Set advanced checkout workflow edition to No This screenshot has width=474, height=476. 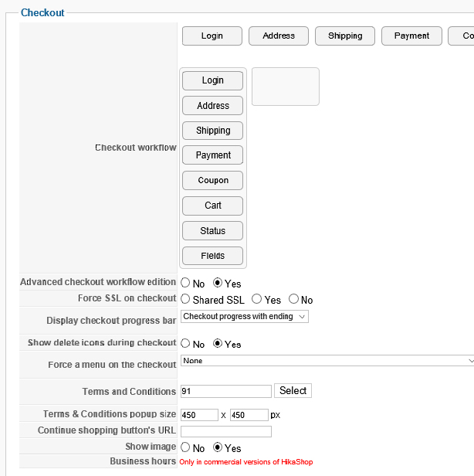[x=185, y=284]
